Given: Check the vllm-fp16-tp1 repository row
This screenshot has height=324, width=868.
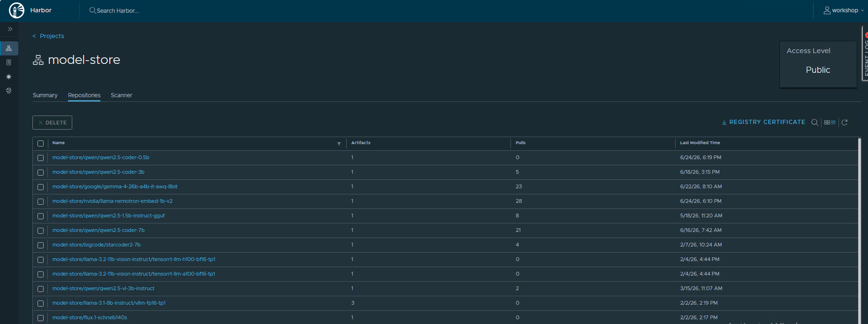Looking at the screenshot, I should pyautogui.click(x=41, y=304).
